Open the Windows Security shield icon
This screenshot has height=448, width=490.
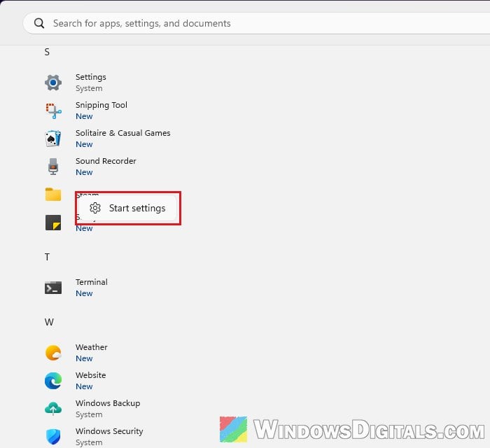(53, 437)
